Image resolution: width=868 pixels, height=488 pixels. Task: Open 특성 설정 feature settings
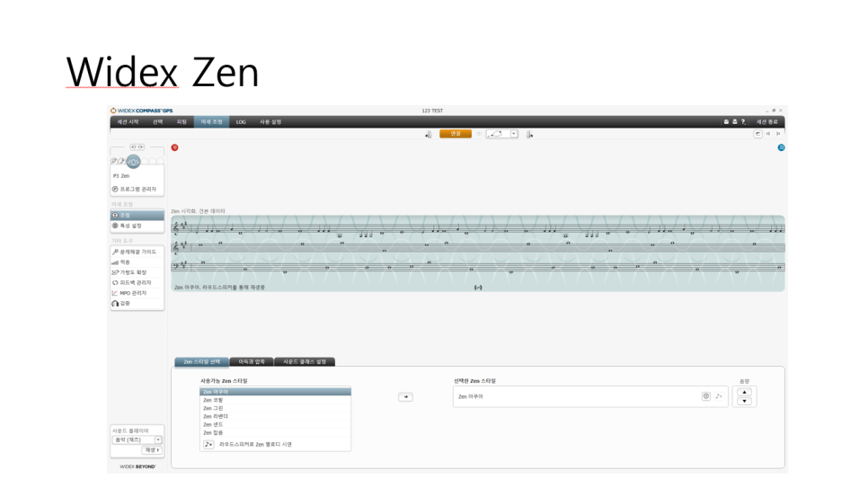click(x=137, y=226)
